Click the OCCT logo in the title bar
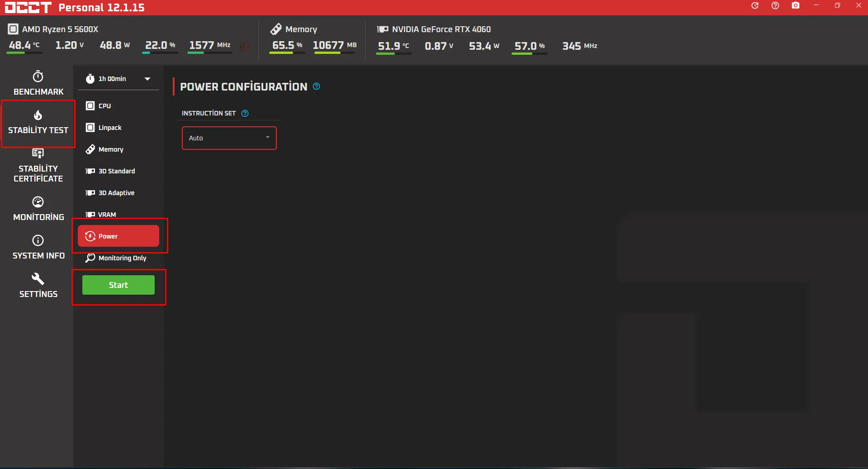 point(28,8)
